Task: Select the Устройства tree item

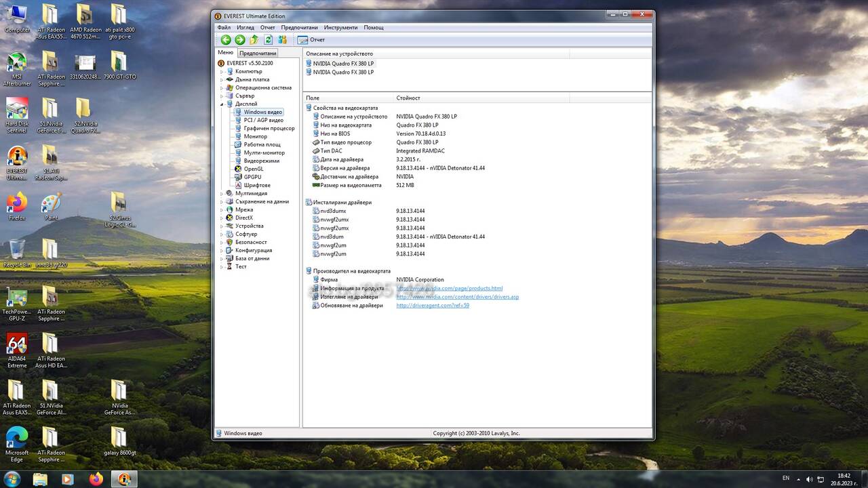Action: coord(250,226)
